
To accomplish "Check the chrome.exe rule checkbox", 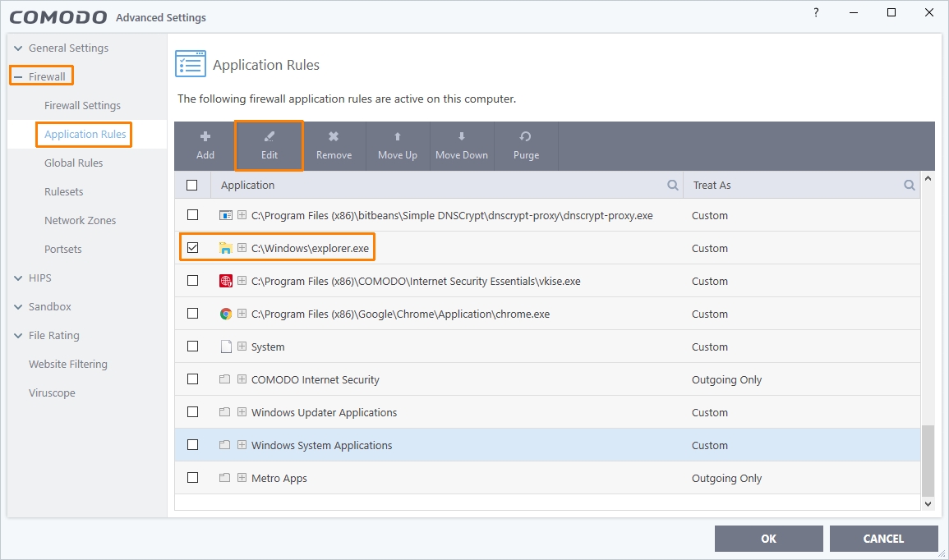I will pyautogui.click(x=193, y=314).
